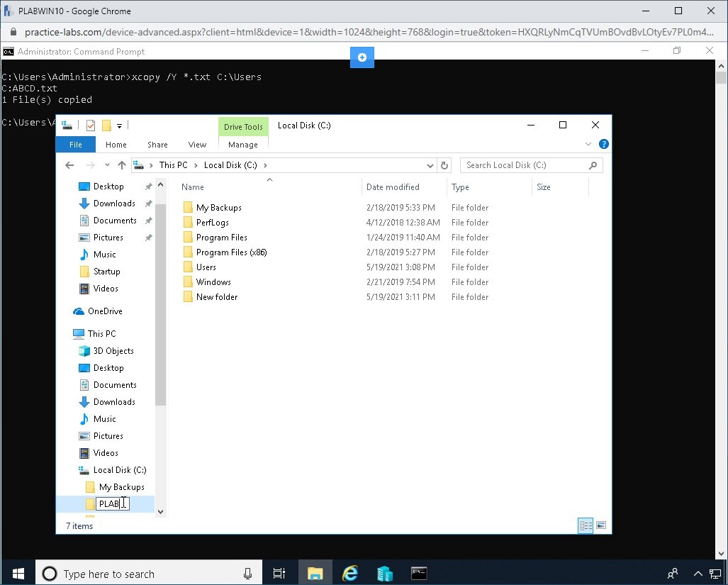Open Server Manager taskbar icon
Viewport: 728px width, 585px height.
[385, 574]
